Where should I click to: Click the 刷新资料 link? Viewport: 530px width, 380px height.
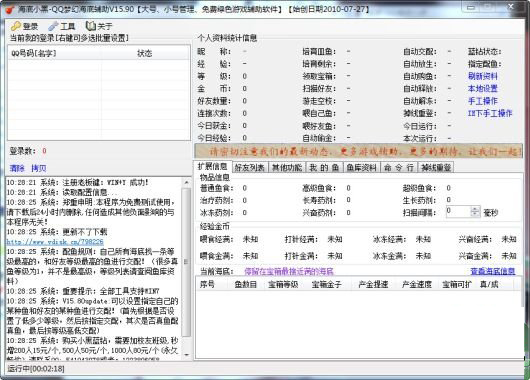click(482, 76)
